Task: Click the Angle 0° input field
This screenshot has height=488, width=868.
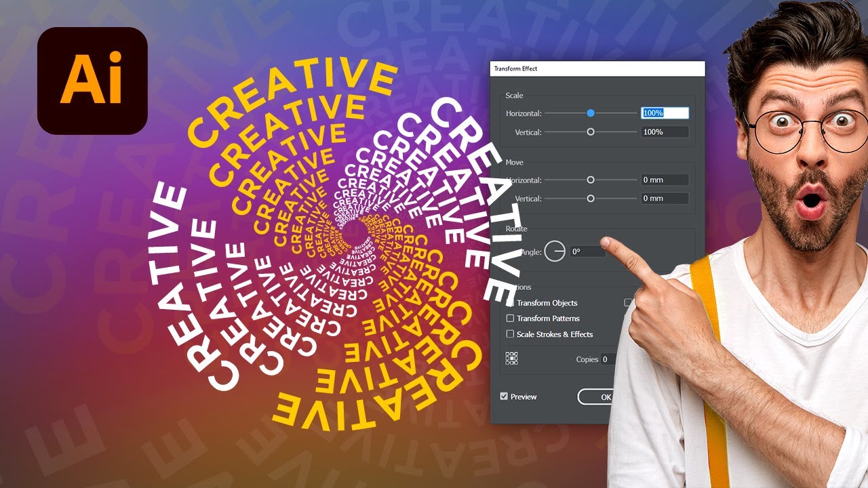Action: tap(587, 251)
